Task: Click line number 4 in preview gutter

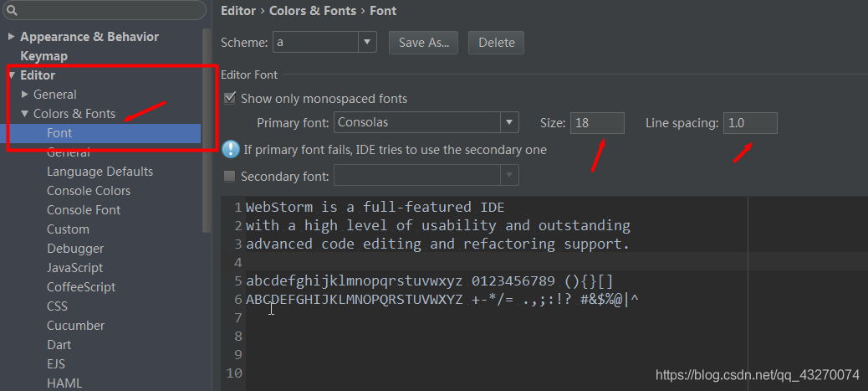Action: click(x=238, y=262)
